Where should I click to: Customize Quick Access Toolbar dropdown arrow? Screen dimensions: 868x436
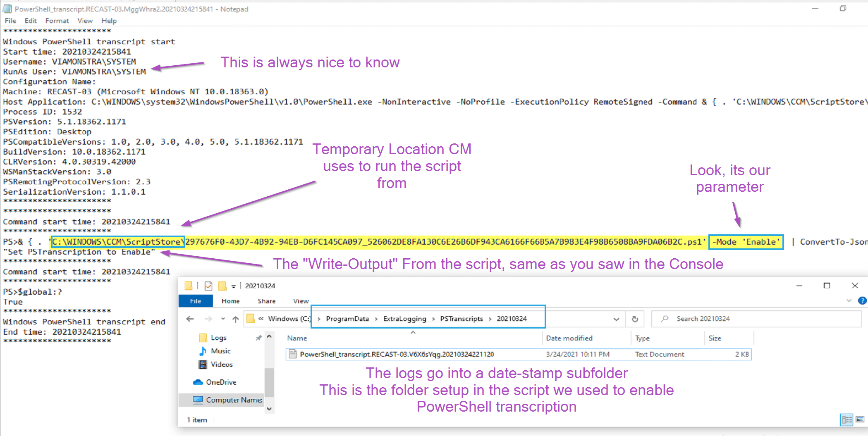234,286
